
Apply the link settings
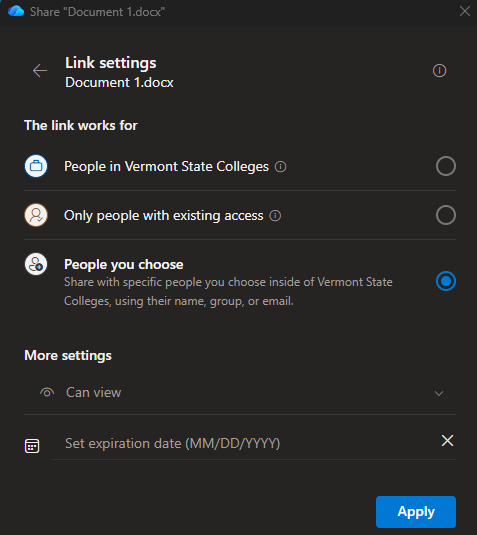[416, 512]
